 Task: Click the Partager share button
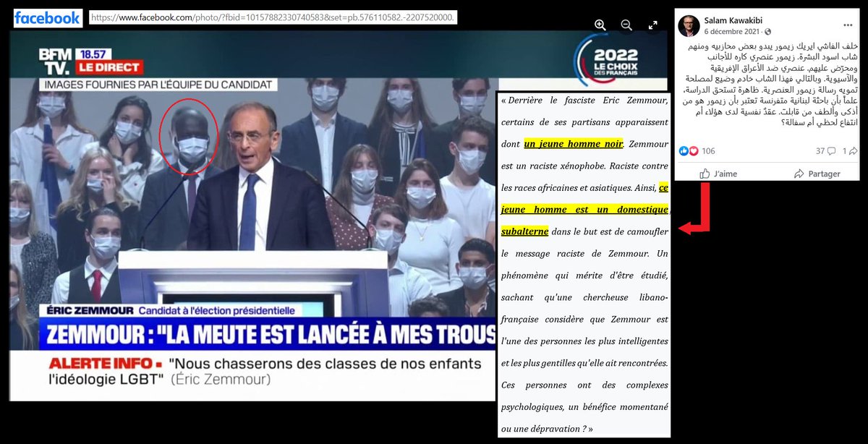817,174
